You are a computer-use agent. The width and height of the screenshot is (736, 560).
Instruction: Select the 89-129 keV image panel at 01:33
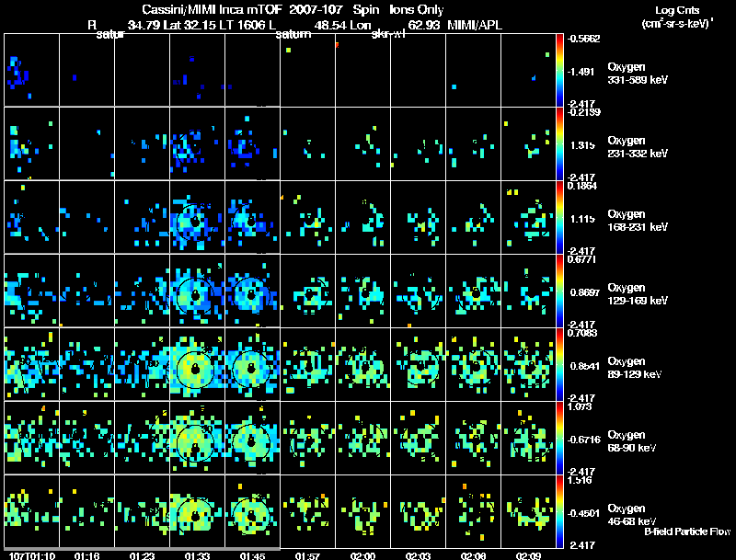[197, 364]
